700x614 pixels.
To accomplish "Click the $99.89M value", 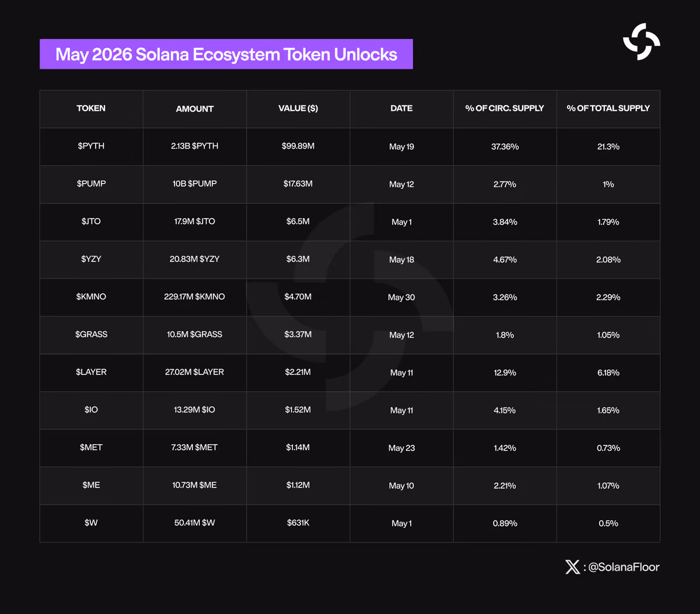I will 298,146.
